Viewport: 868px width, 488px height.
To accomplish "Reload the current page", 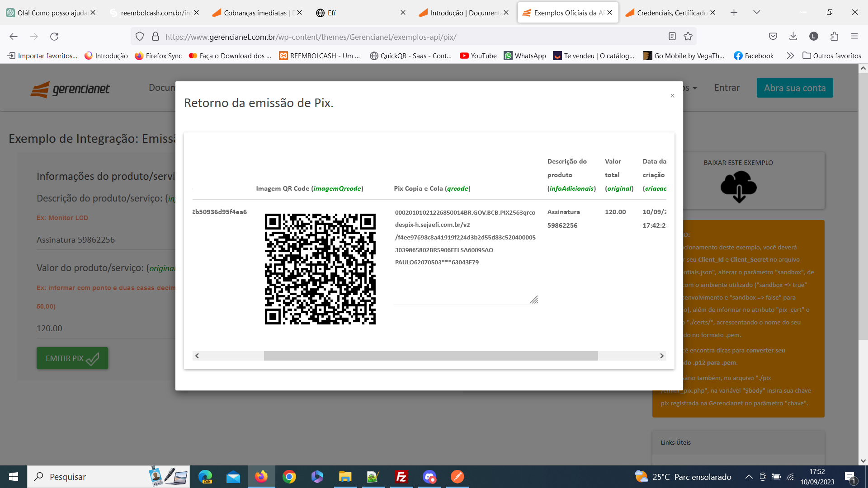I will (x=54, y=37).
